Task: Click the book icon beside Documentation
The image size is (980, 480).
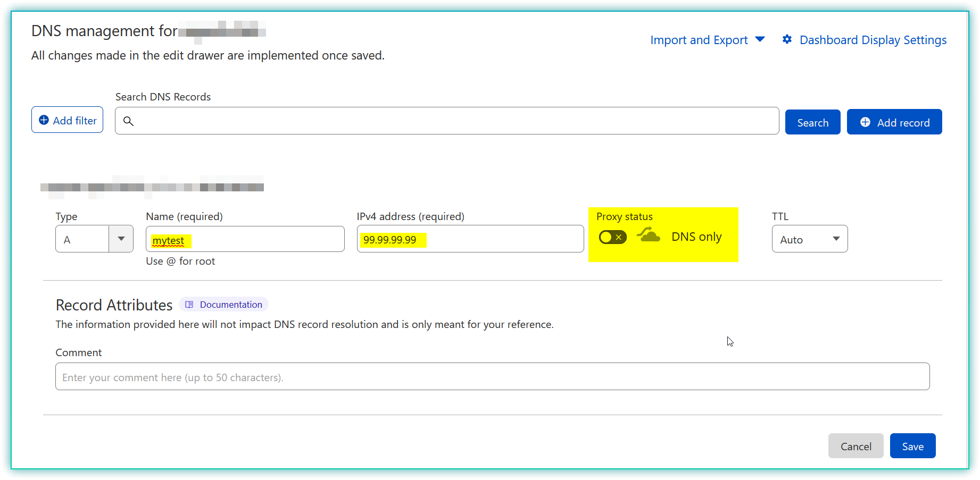Action: click(x=189, y=305)
